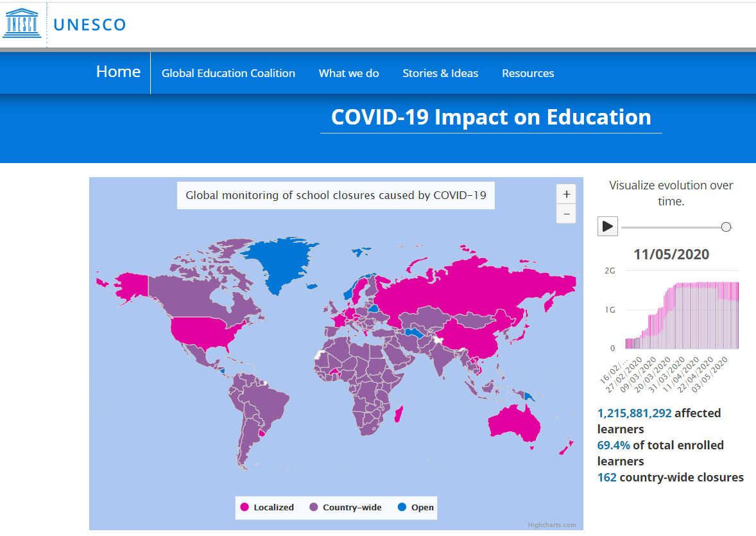756x536 pixels.
Task: Toggle the Open legend item
Action: click(x=416, y=507)
